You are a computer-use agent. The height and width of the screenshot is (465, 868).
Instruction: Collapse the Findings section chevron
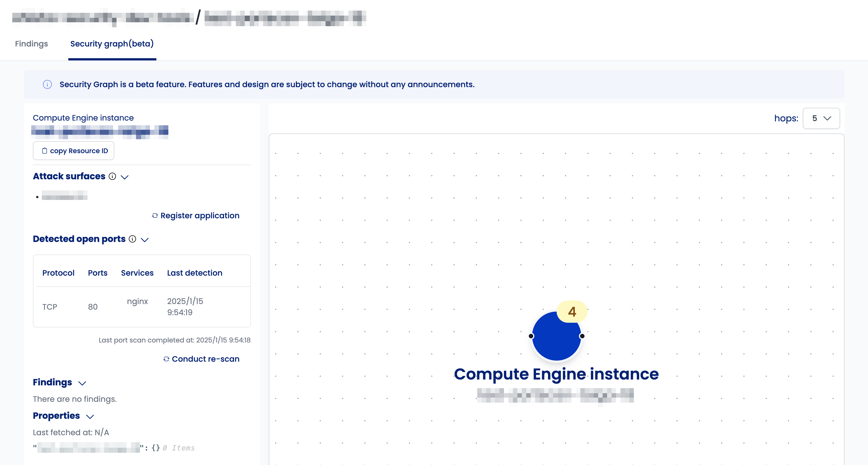click(x=82, y=383)
